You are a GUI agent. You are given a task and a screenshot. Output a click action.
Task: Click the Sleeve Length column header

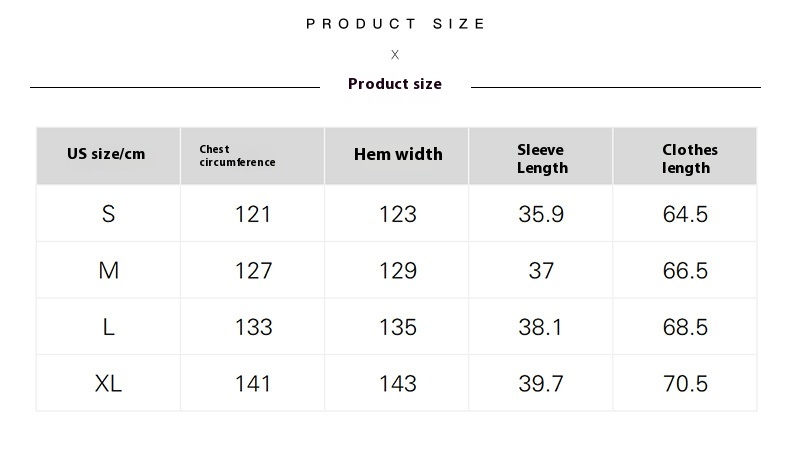pyautogui.click(x=542, y=159)
